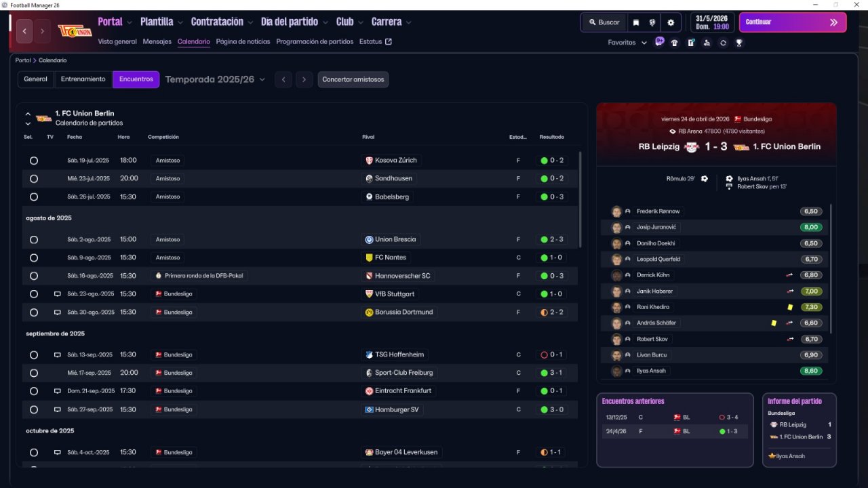Open the settings gear in top bar
Image resolution: width=868 pixels, height=488 pixels.
[x=671, y=22]
